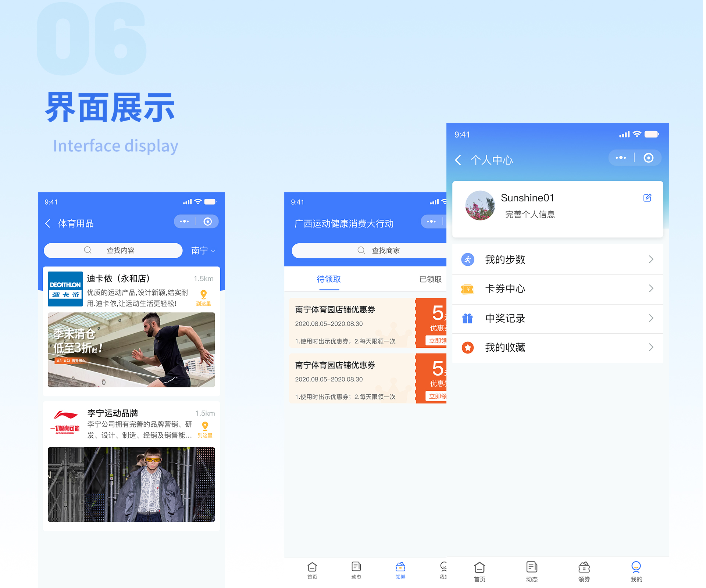
Task: Click the 查找内容 search field
Action: pyautogui.click(x=113, y=251)
